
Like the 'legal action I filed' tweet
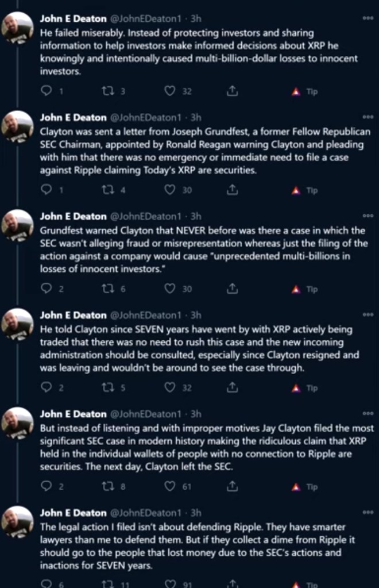170,583
